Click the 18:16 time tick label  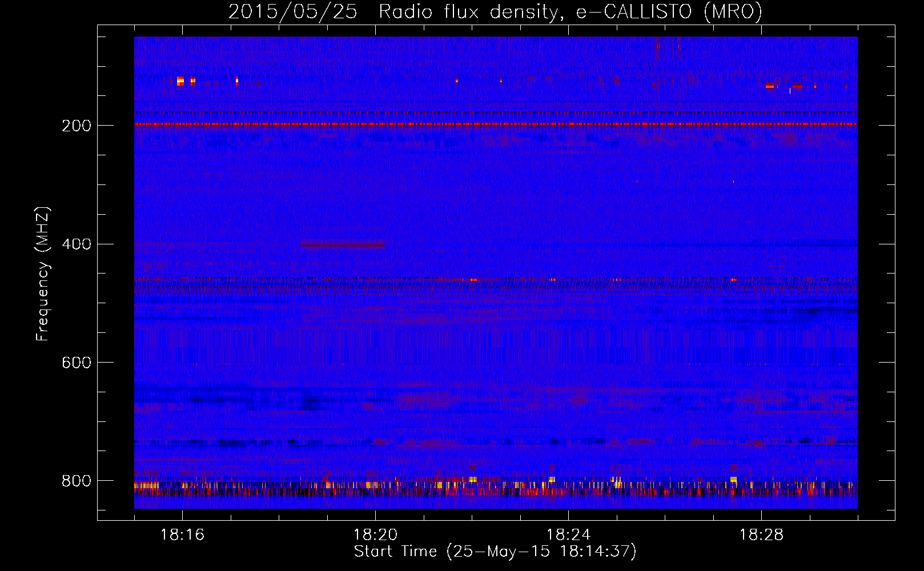coord(183,535)
